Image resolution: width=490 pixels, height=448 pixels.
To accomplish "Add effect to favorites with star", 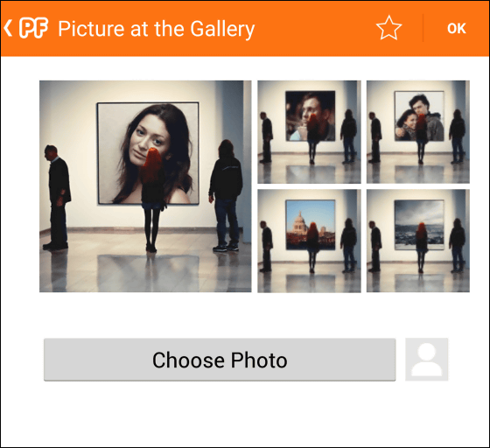I will [388, 28].
